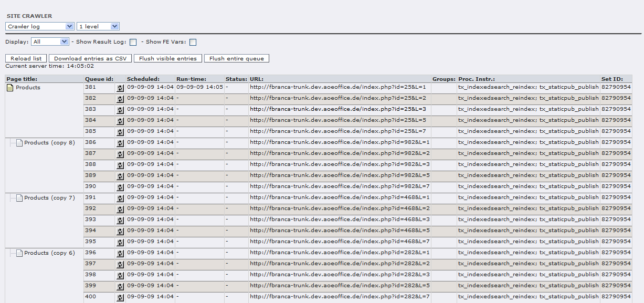Select Products (copy 7) page title

click(49, 198)
